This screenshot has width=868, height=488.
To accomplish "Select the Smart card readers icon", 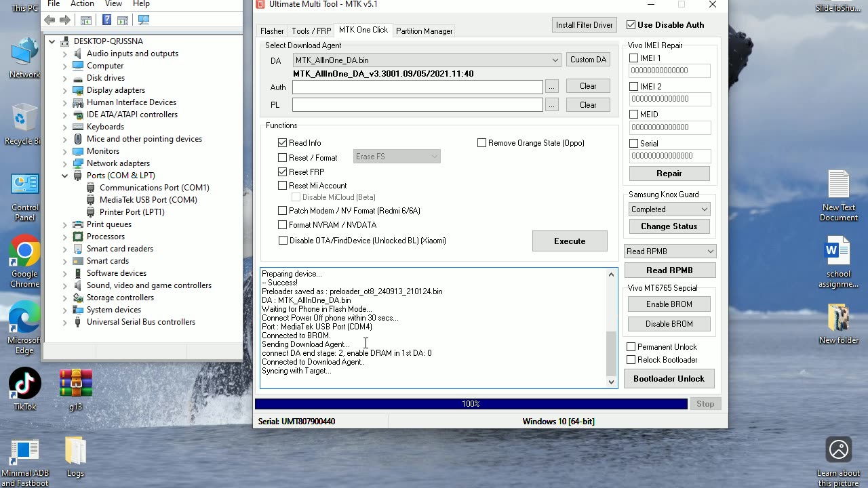I will (78, 249).
